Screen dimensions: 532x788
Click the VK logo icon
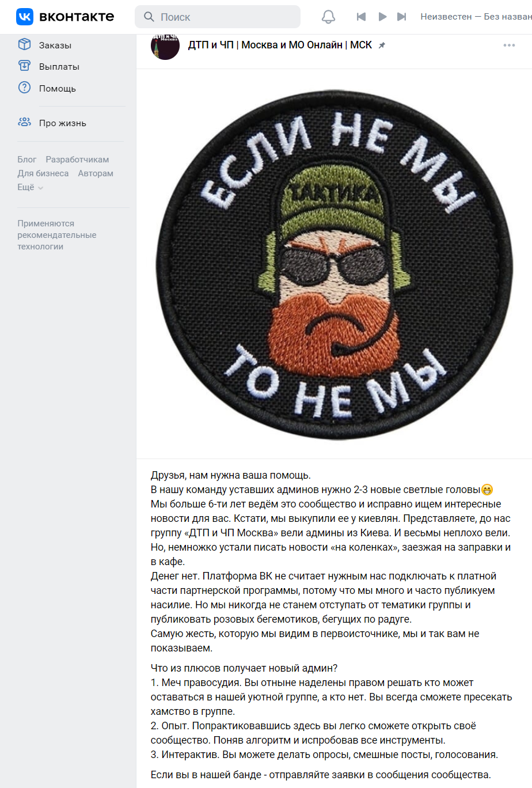(25, 17)
